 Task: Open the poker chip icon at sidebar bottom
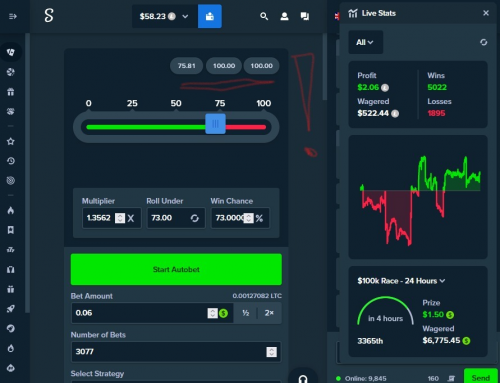tap(11, 368)
